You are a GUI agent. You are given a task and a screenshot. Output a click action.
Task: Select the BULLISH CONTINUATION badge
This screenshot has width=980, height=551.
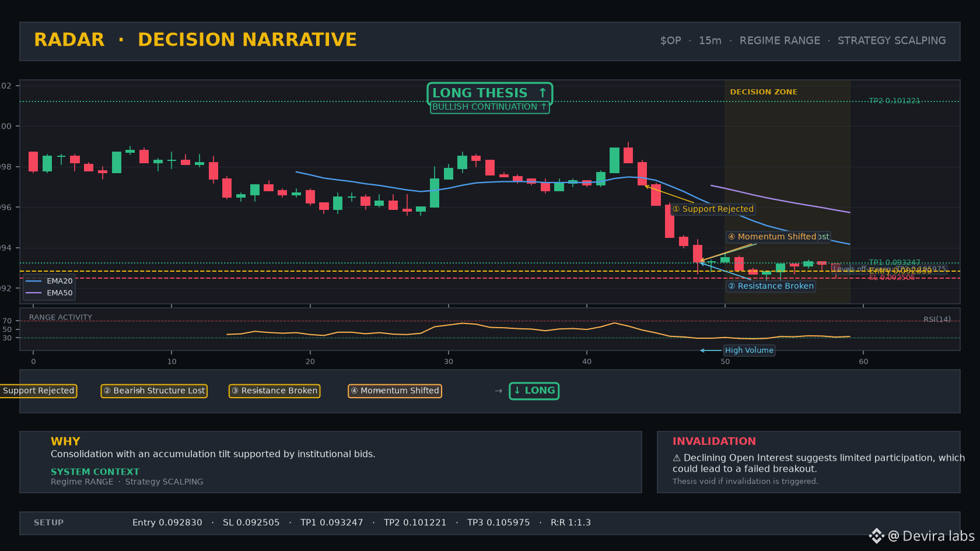(x=489, y=107)
